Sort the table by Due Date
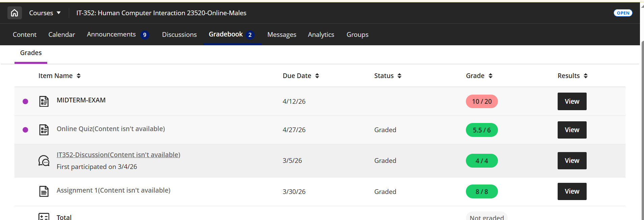Screen dimensions: 644x220 point(301,76)
